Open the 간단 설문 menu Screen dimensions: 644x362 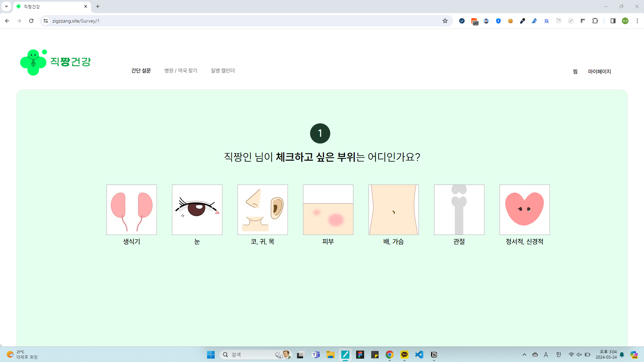click(141, 71)
